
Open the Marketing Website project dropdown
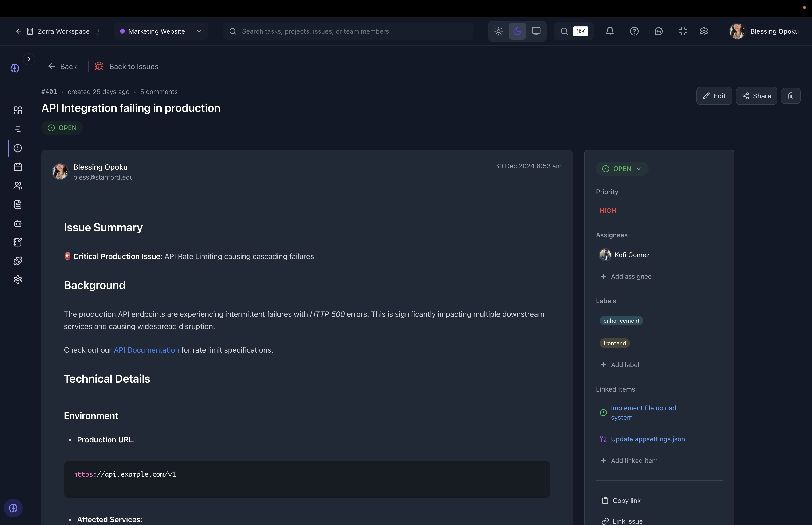(x=161, y=31)
